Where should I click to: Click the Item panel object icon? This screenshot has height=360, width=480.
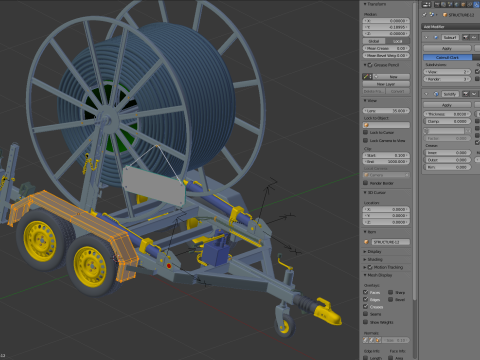(366, 242)
